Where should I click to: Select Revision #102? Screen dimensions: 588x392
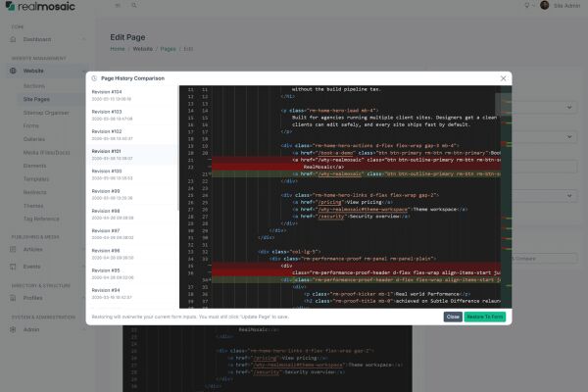click(131, 135)
